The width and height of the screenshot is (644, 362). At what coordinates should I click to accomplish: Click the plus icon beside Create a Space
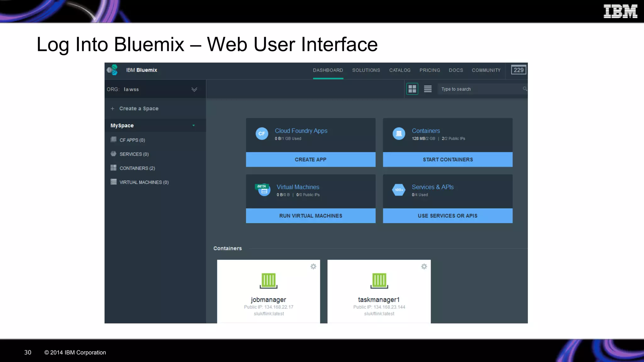tap(113, 108)
